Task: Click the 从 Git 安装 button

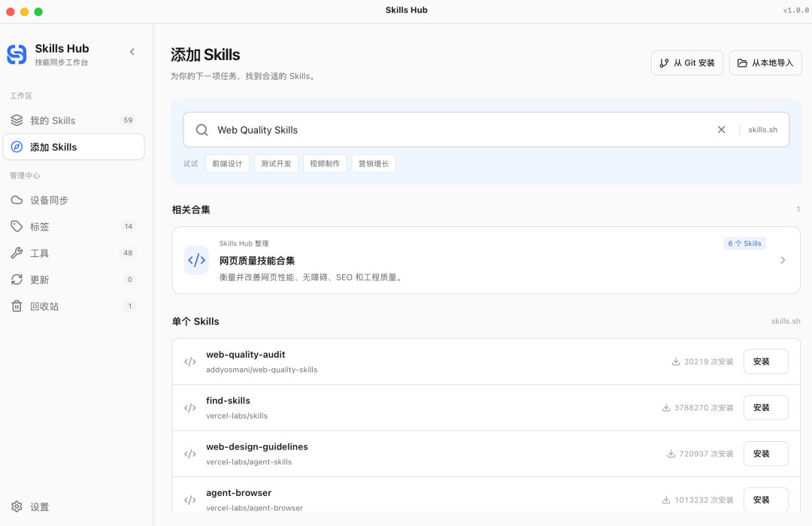Action: 686,62
